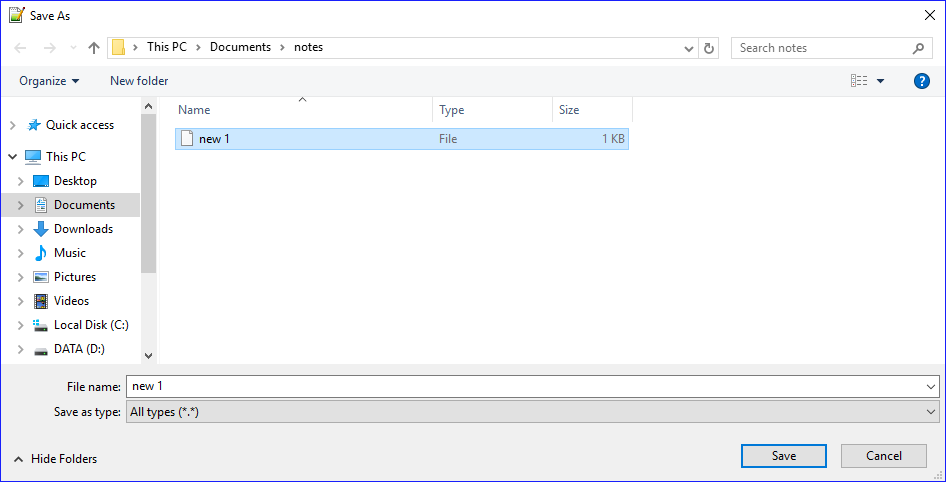Sort files by the Size column header
Image resolution: width=946 pixels, height=482 pixels.
tap(591, 110)
